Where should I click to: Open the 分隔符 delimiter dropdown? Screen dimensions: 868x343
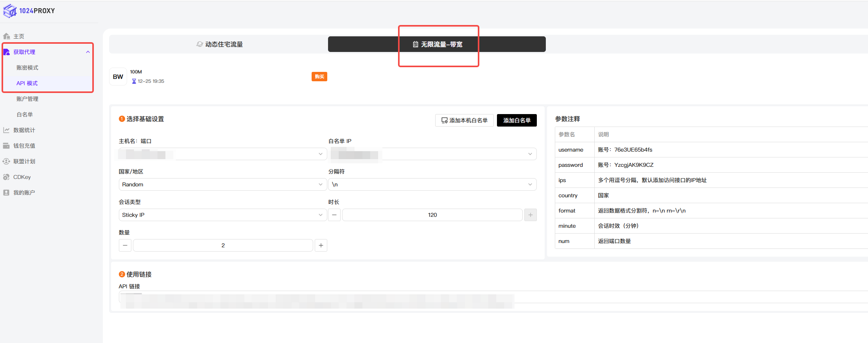pyautogui.click(x=432, y=184)
